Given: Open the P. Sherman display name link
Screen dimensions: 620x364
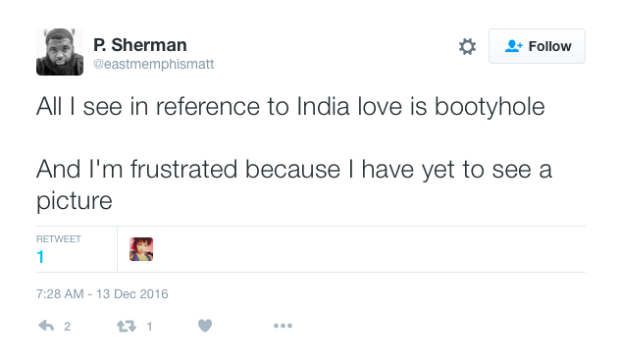Looking at the screenshot, I should click(140, 45).
